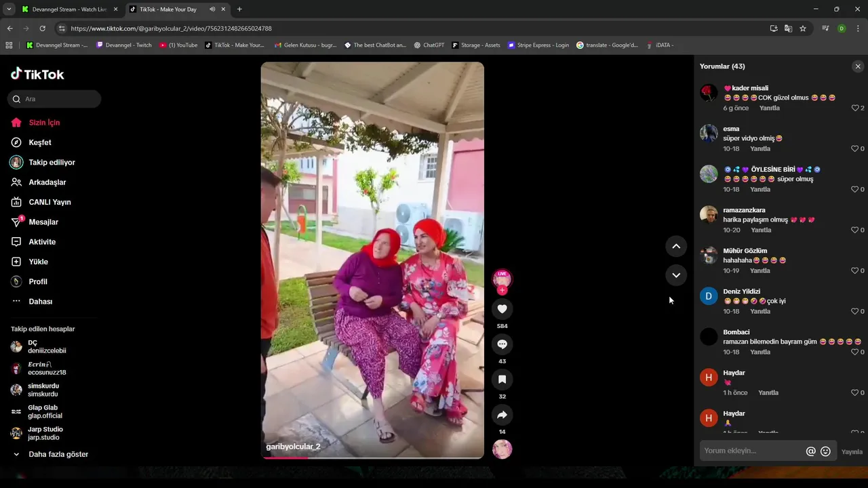Mention a user with @ icon
The image size is (868, 488).
point(810,451)
